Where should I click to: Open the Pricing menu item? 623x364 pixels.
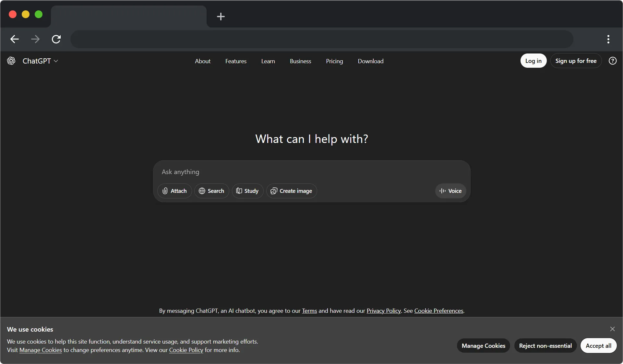pyautogui.click(x=334, y=61)
